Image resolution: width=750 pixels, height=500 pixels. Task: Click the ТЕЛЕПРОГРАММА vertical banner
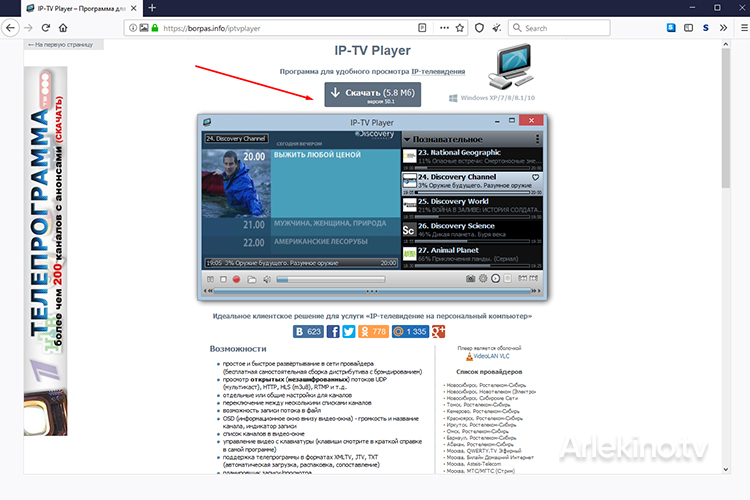coord(45,250)
